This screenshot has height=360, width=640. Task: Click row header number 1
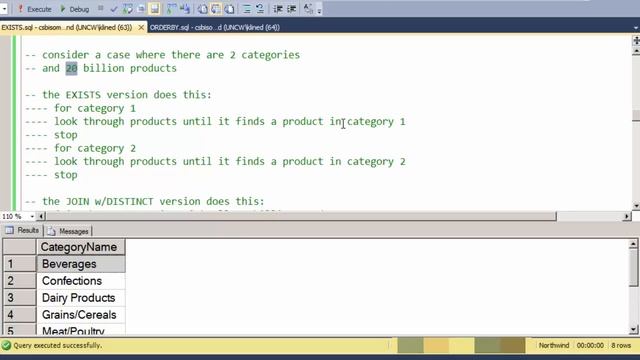[x=20, y=264]
